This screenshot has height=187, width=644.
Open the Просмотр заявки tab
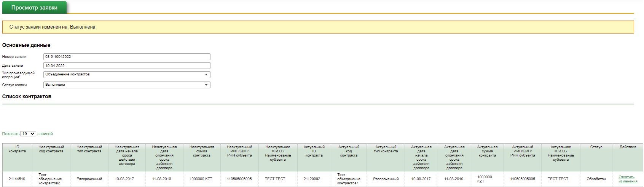tap(34, 8)
